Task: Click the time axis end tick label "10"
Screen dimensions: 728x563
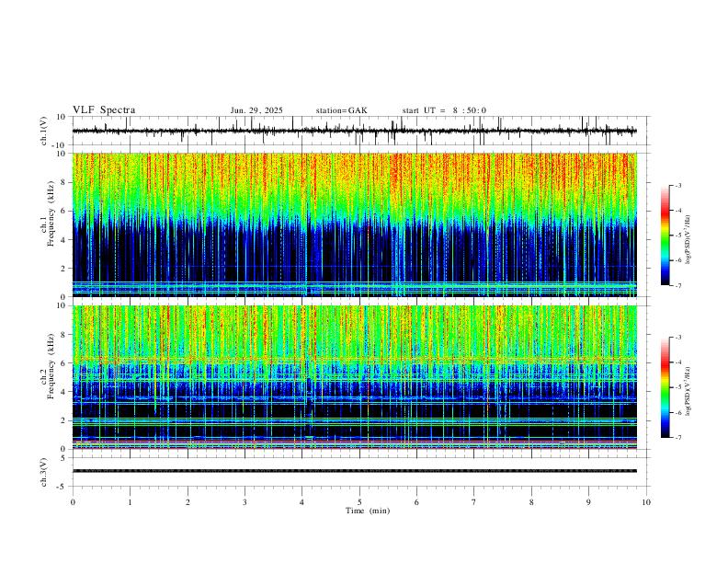Action: (x=646, y=502)
